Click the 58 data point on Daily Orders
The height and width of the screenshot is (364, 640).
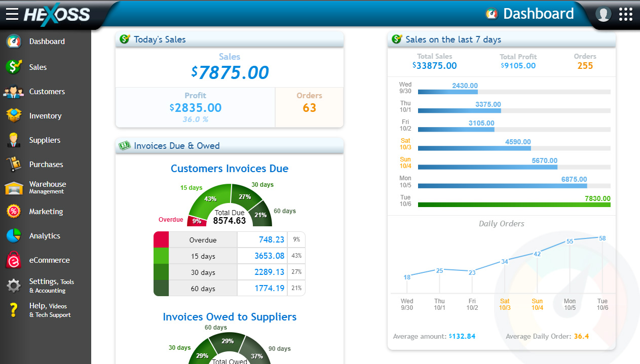click(x=602, y=238)
